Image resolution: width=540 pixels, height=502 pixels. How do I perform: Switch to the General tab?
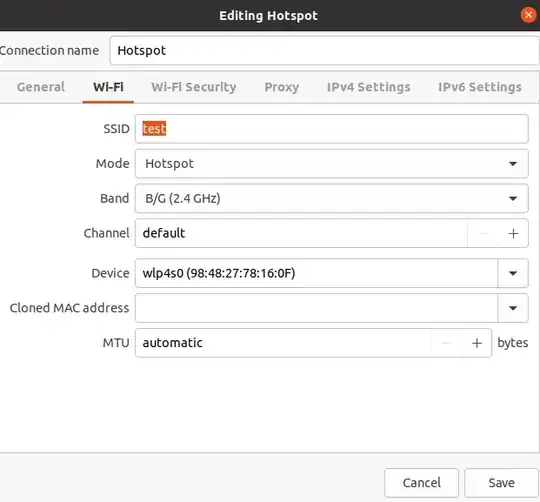coord(41,87)
